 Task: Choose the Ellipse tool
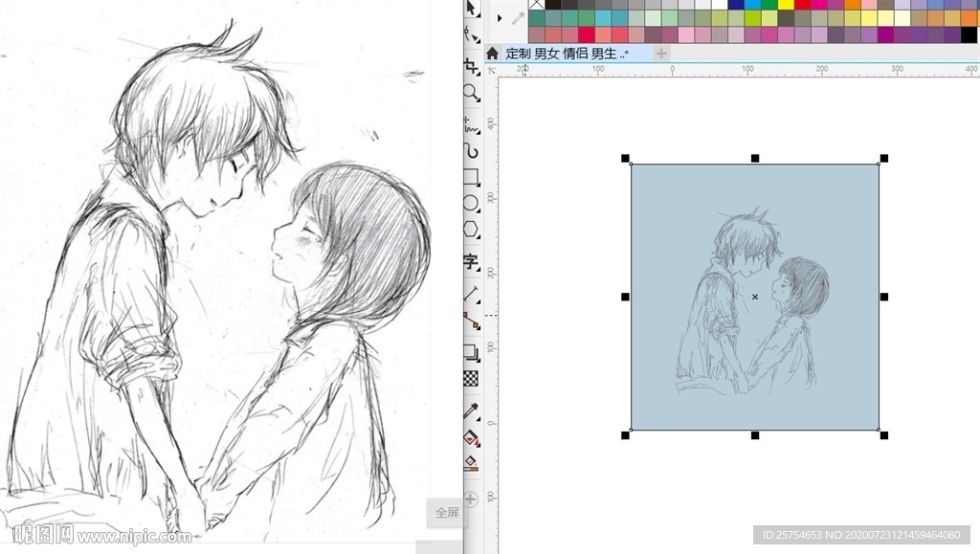click(471, 203)
